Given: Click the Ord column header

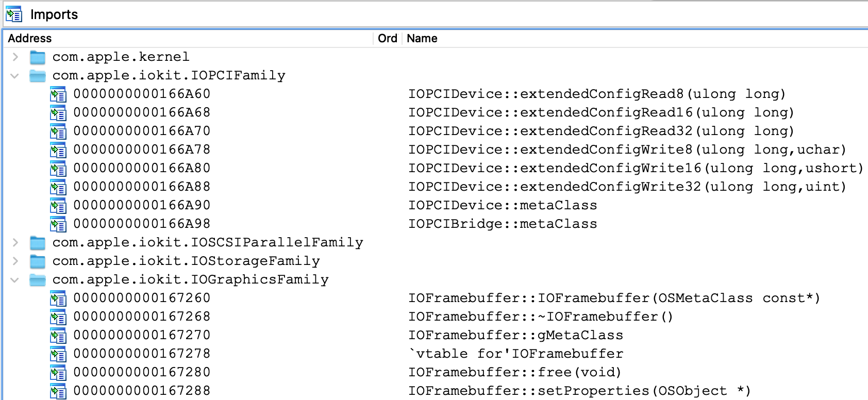Looking at the screenshot, I should coord(388,38).
